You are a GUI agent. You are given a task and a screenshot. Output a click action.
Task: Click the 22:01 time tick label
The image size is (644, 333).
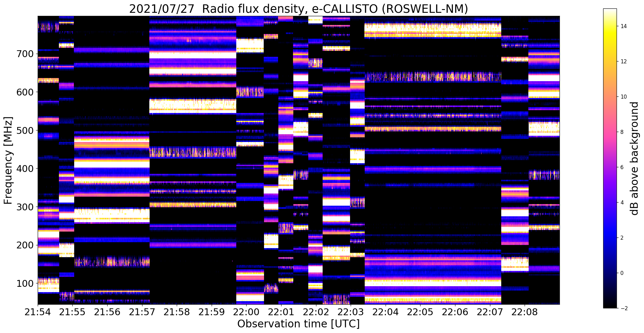[281, 312]
